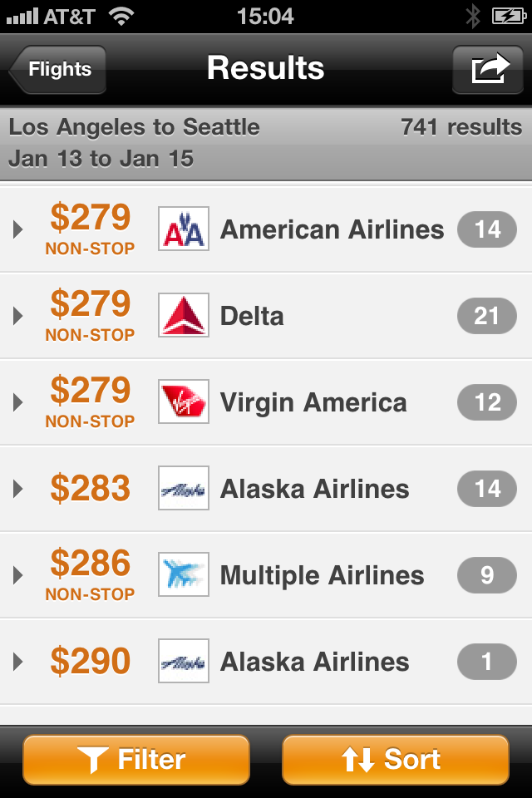Viewport: 532px width, 798px height.
Task: Open the Sort options
Action: pyautogui.click(x=396, y=760)
